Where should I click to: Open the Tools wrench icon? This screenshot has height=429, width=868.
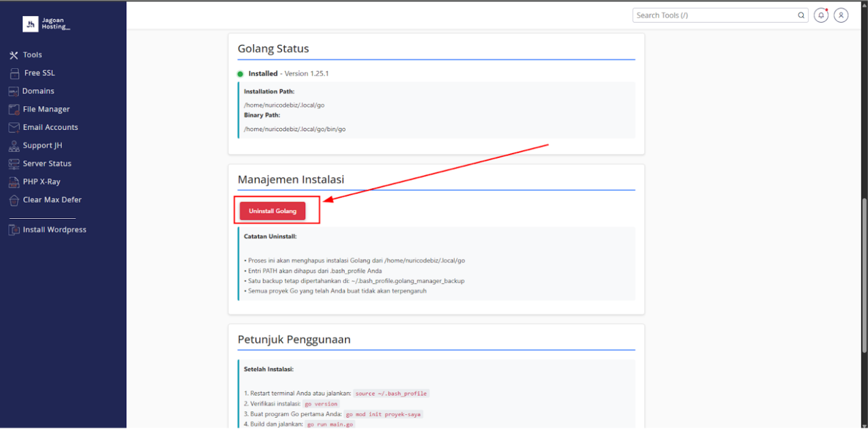click(14, 55)
